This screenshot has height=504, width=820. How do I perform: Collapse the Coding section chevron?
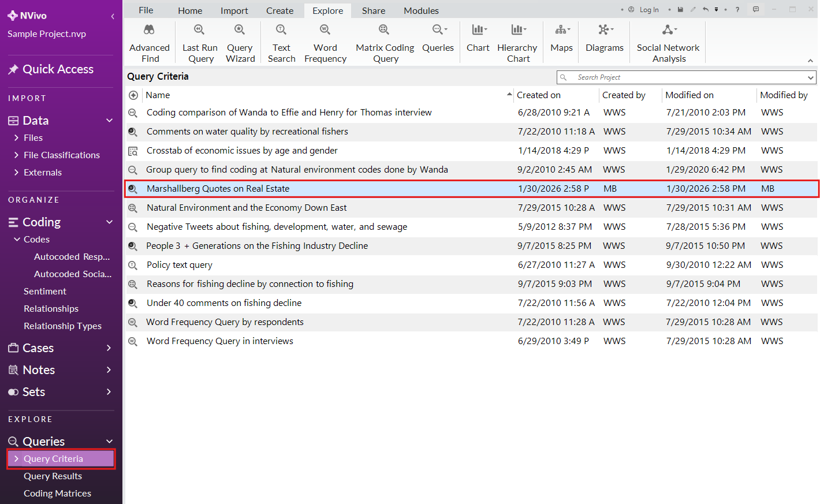click(x=109, y=222)
